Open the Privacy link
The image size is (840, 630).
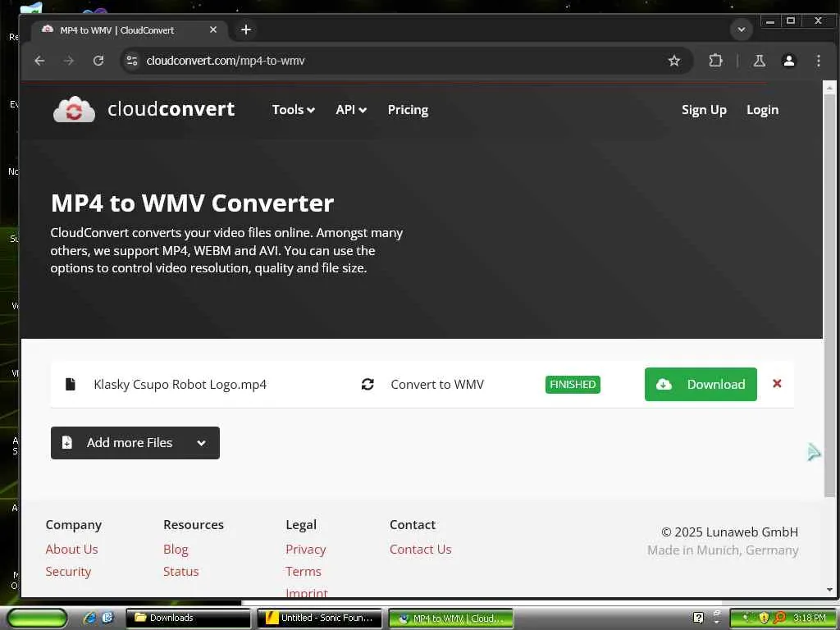[305, 550]
